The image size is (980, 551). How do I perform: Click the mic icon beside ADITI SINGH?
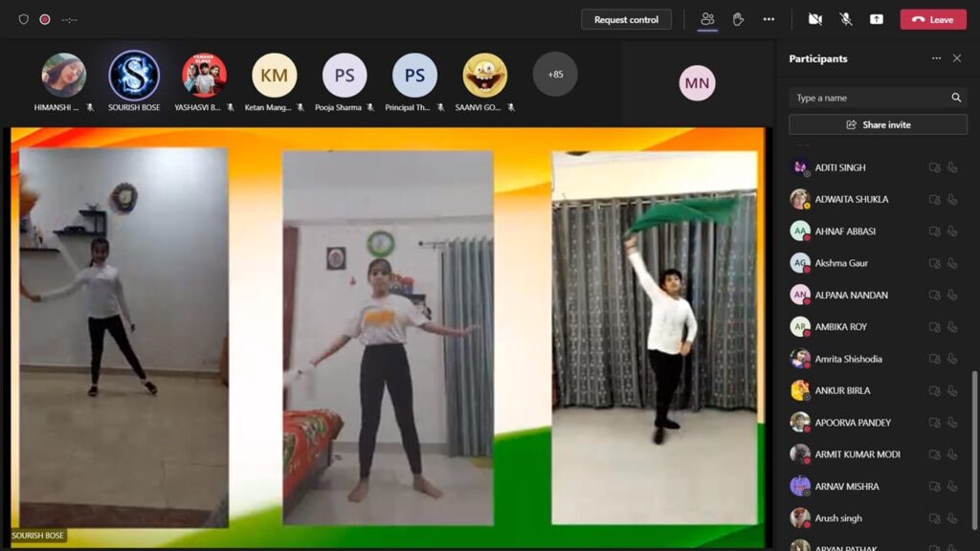[952, 167]
